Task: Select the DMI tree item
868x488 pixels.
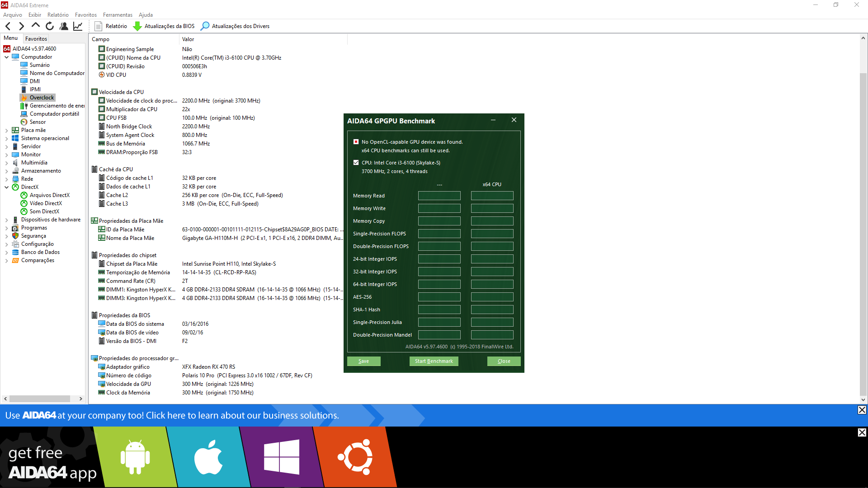Action: coord(34,81)
